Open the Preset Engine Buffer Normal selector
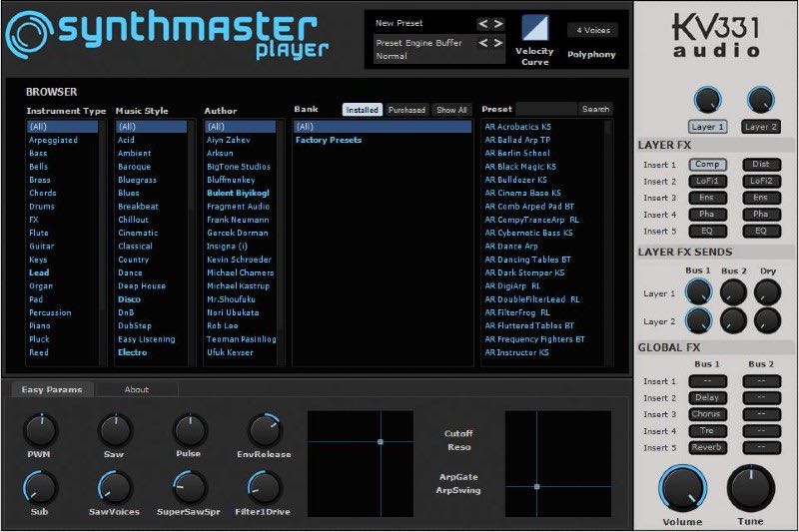This screenshot has width=799, height=532. click(x=421, y=49)
